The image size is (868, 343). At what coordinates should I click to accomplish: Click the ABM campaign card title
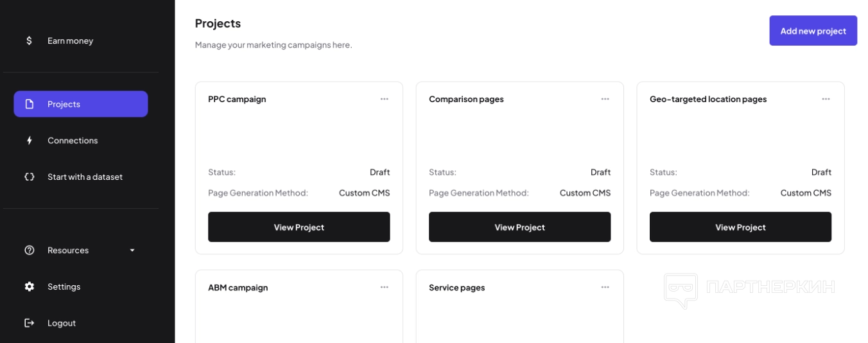pos(238,288)
